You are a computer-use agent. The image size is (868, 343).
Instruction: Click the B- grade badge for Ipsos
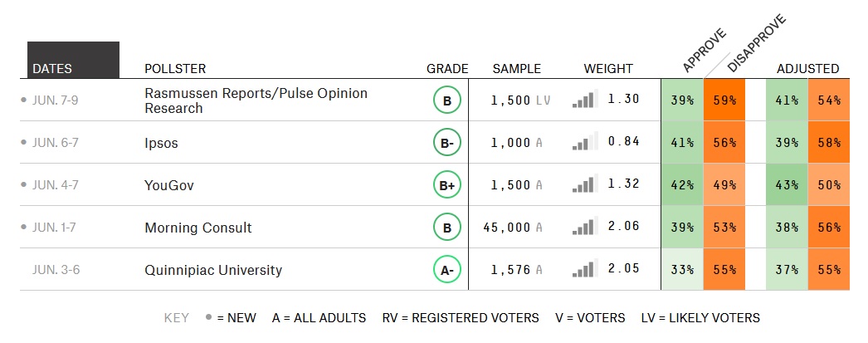[446, 143]
